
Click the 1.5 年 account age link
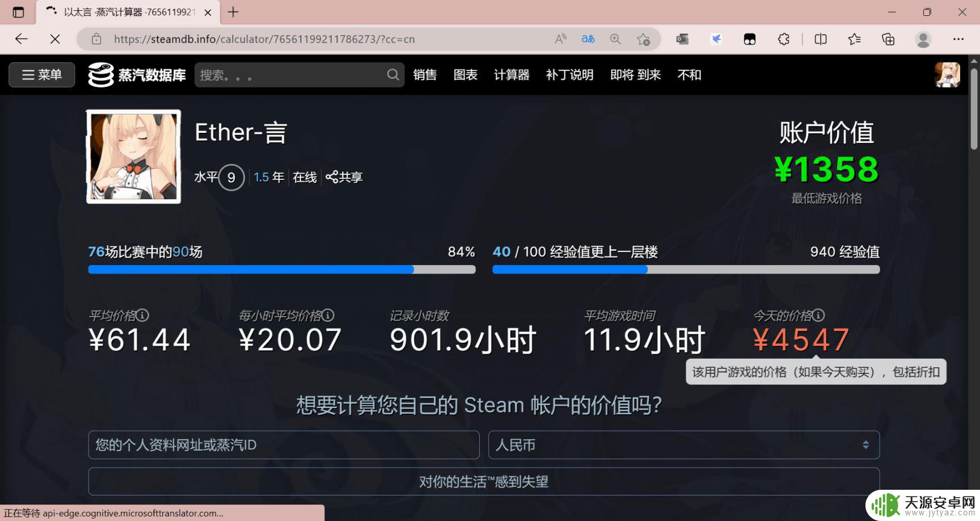click(x=269, y=178)
